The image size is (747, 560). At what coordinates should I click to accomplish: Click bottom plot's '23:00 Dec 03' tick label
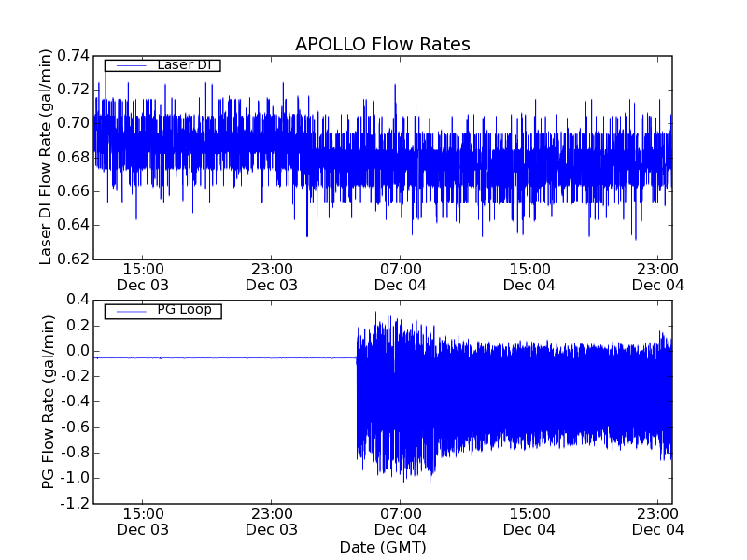pyautogui.click(x=272, y=522)
